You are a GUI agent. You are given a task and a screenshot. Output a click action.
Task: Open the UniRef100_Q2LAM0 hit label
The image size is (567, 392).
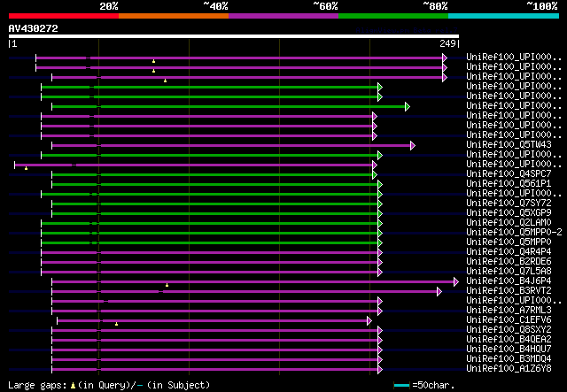509,223
